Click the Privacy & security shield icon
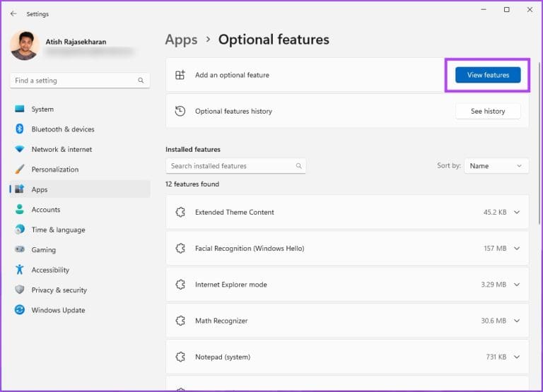 click(19, 290)
